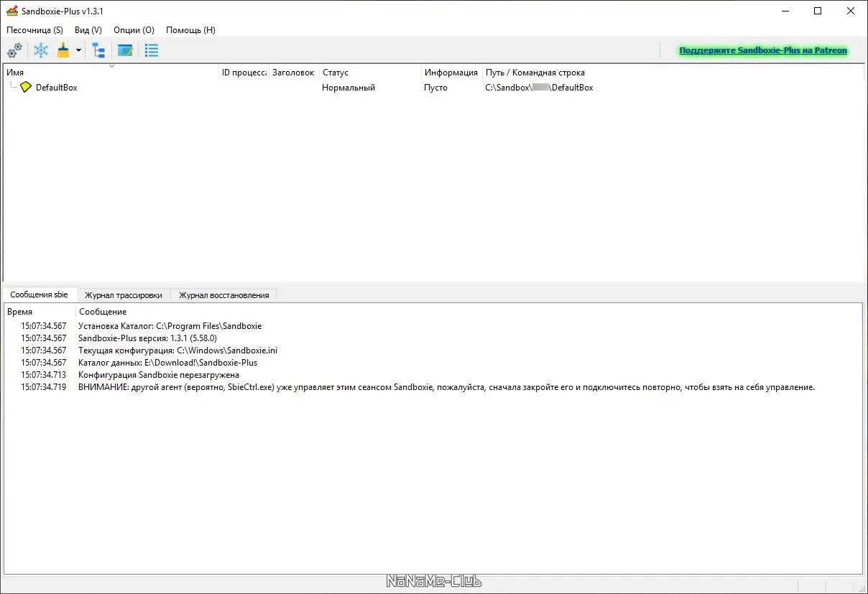Switch to Журнал трассировки tab
This screenshot has width=868, height=594.
124,295
